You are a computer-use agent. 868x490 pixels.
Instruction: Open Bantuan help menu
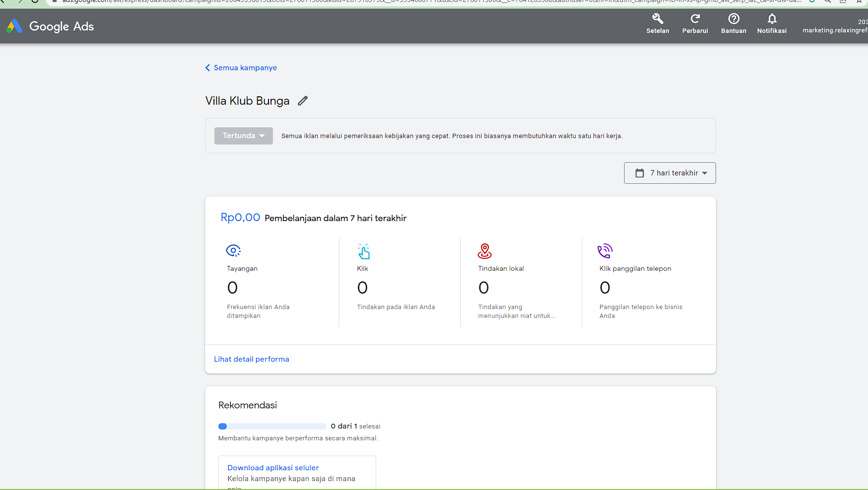[733, 24]
